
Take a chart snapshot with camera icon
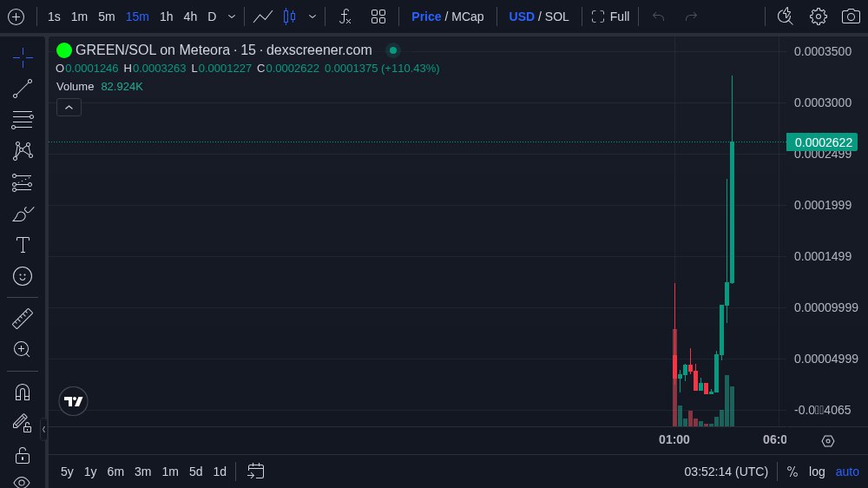[x=850, y=16]
